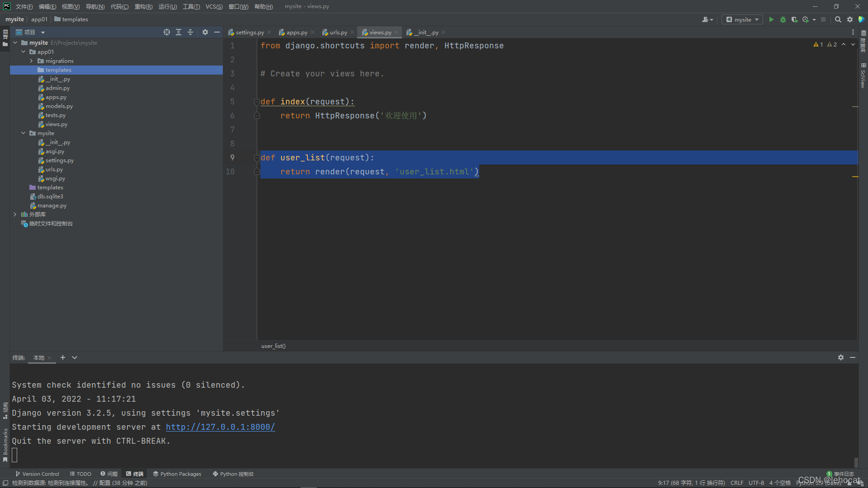
Task: Open Search Everywhere magnifier icon
Action: point(838,19)
